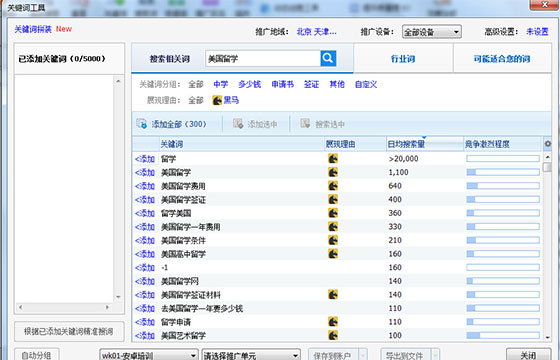The height and width of the screenshot is (360, 560).
Task: Select keyword group 其他
Action: tap(337, 84)
